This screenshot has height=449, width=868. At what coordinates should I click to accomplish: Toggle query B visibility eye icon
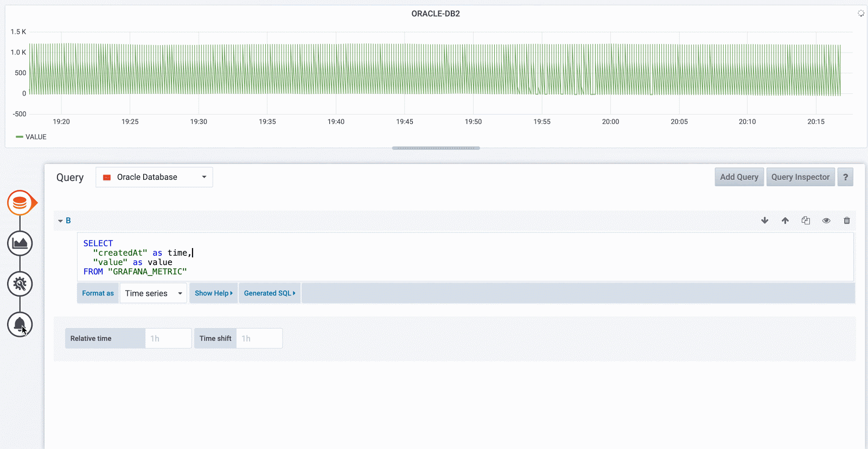pyautogui.click(x=826, y=220)
